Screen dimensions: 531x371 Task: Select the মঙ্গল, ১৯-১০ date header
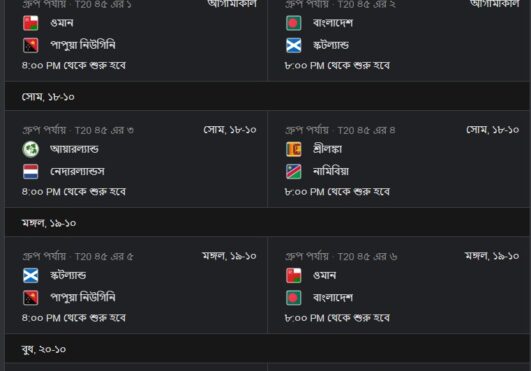(49, 223)
